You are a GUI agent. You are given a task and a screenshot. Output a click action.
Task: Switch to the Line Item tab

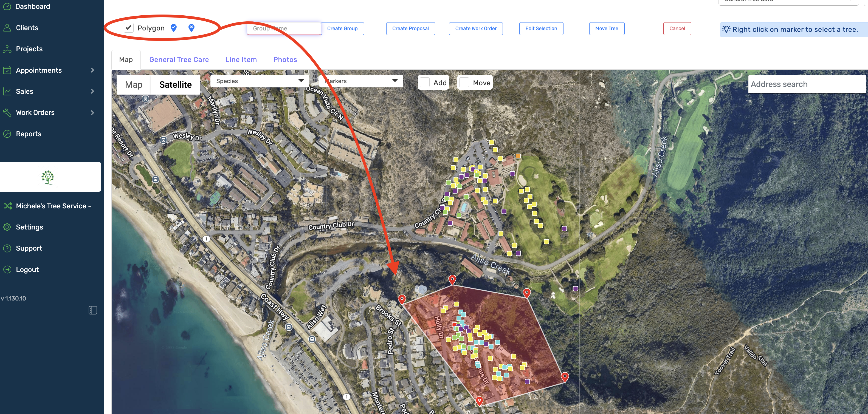click(241, 59)
